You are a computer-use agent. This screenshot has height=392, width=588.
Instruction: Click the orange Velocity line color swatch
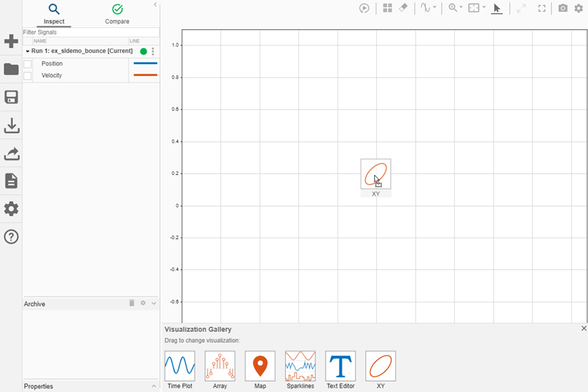(x=146, y=75)
